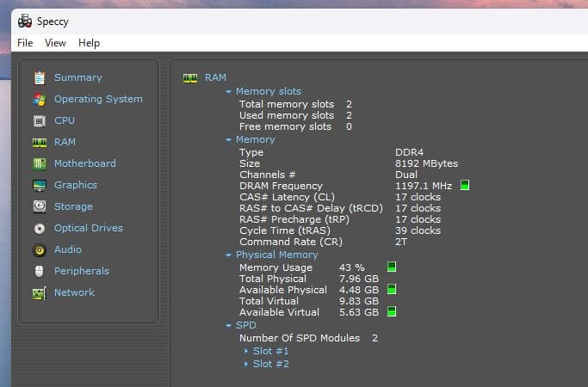Image resolution: width=588 pixels, height=387 pixels.
Task: Select the RAS# Precharge (tRP) label
Action: coord(294,219)
